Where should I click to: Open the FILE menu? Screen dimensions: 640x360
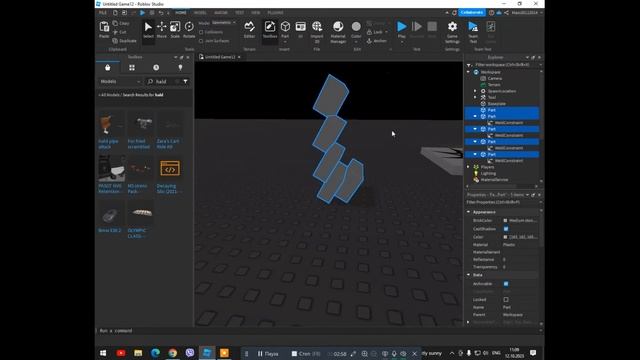(x=103, y=13)
